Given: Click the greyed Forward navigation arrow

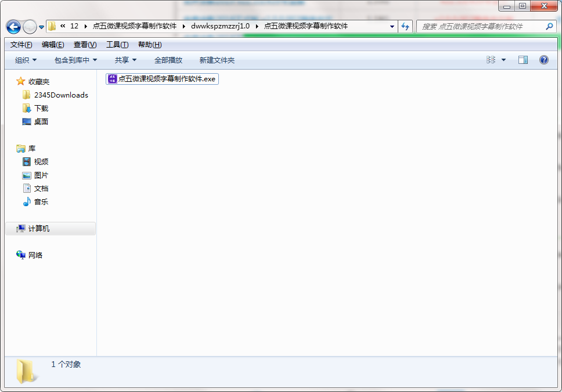Looking at the screenshot, I should pos(30,27).
